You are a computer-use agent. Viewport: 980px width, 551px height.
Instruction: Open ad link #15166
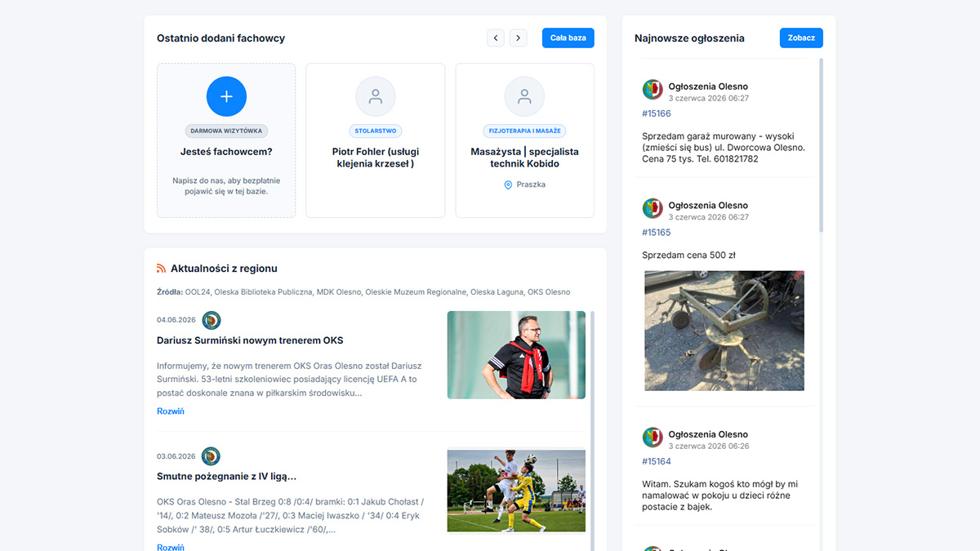pos(657,113)
